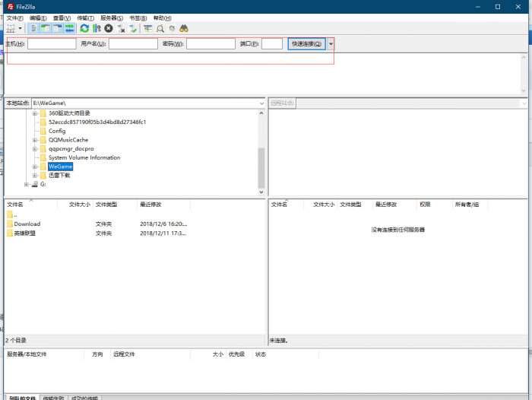This screenshot has height=400, width=532.
Task: Open the quick connect history dropdown arrow
Action: (331, 44)
